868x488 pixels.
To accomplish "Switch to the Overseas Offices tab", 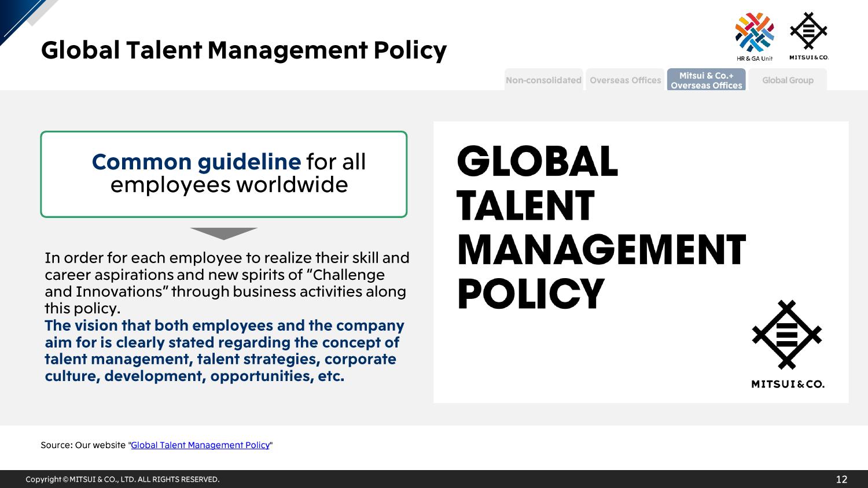I will pyautogui.click(x=625, y=80).
